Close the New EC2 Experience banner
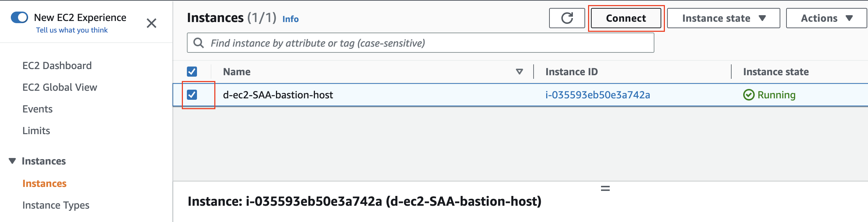 152,24
